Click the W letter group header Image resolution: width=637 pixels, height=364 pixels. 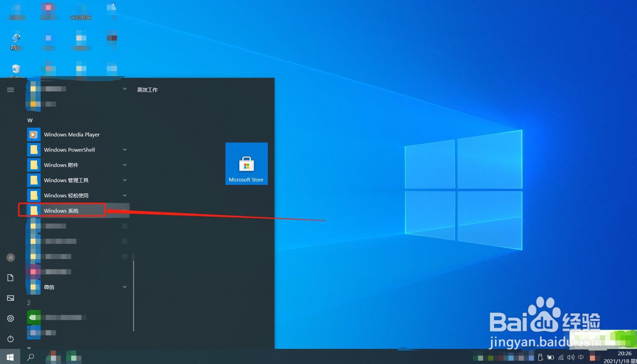click(30, 120)
